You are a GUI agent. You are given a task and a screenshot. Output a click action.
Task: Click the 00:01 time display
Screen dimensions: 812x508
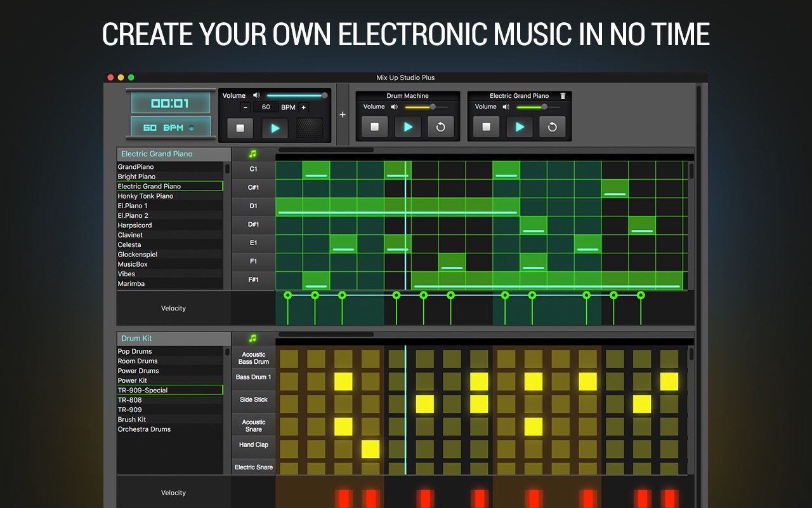(171, 103)
